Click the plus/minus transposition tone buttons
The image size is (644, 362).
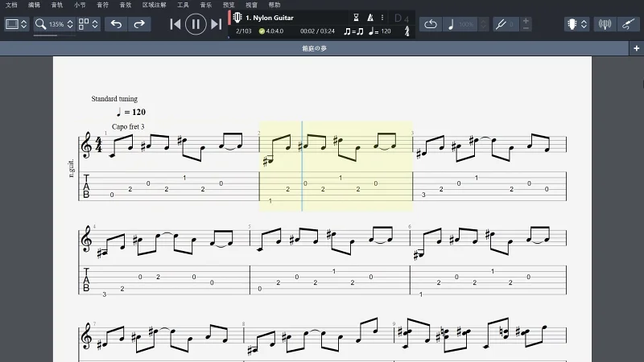point(526,24)
